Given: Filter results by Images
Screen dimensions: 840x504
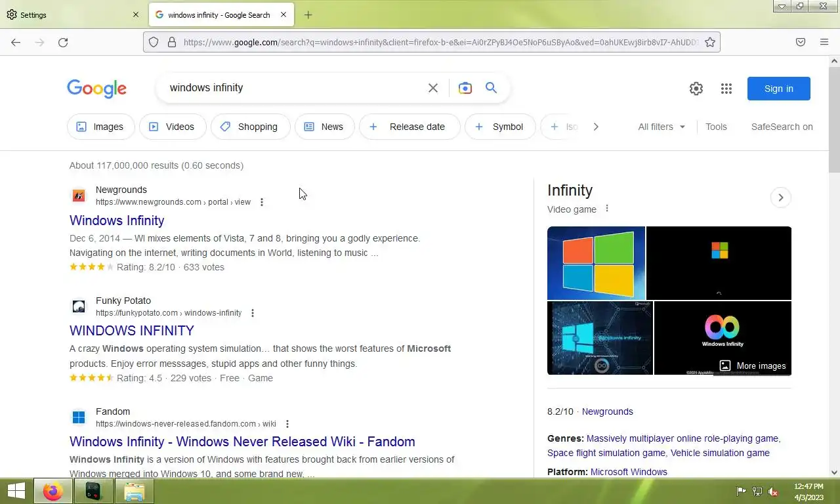Looking at the screenshot, I should click(100, 127).
